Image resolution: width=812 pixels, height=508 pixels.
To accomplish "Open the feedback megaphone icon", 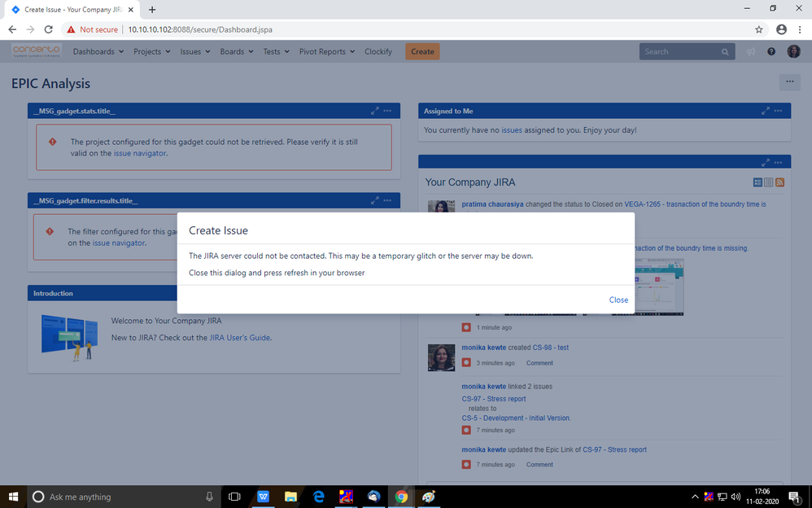I will (x=750, y=51).
